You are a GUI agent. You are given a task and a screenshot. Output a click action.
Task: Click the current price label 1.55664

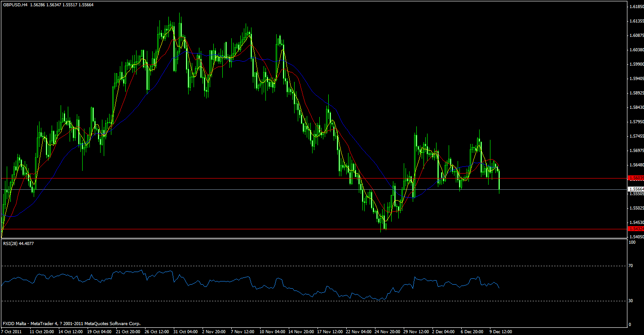(x=635, y=189)
